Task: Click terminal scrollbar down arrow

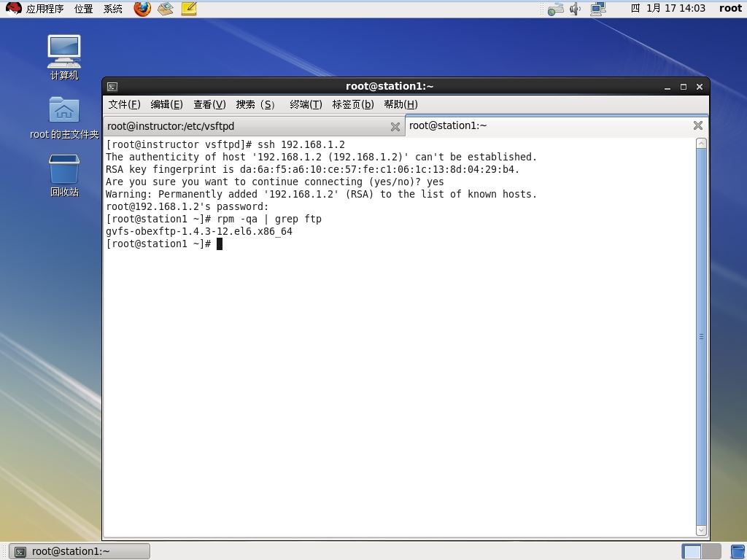Action: click(701, 531)
